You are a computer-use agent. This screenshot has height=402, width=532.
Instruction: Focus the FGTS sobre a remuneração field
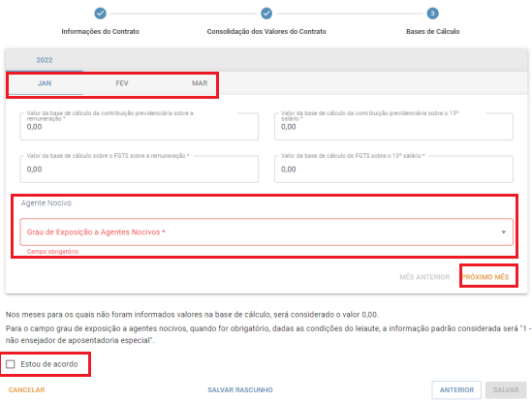click(140, 169)
